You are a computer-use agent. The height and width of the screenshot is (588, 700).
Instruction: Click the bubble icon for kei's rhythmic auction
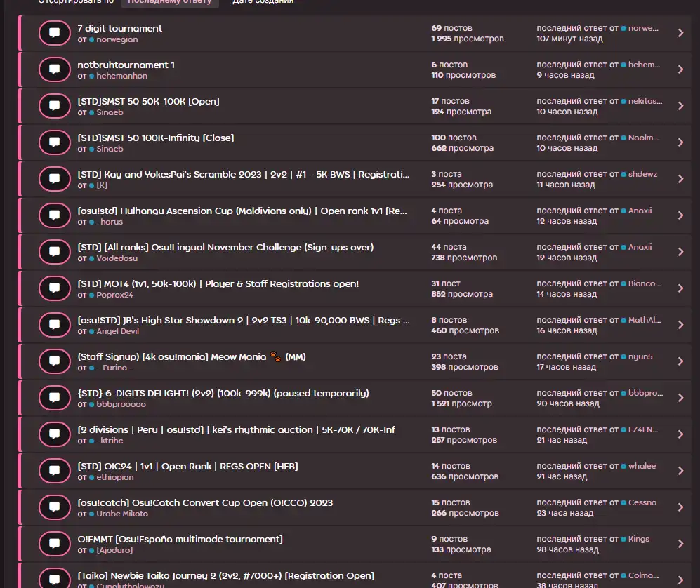(x=55, y=434)
